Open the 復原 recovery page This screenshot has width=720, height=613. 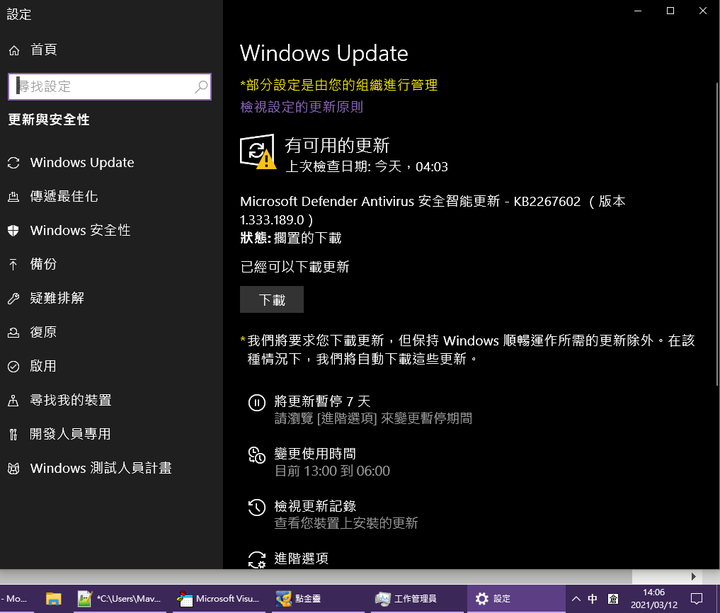(x=43, y=332)
